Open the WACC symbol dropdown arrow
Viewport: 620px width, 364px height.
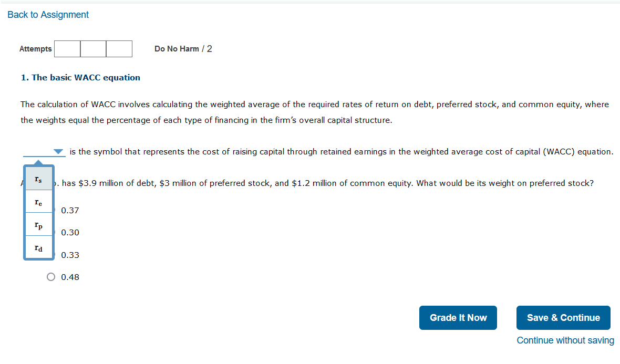[x=58, y=151]
